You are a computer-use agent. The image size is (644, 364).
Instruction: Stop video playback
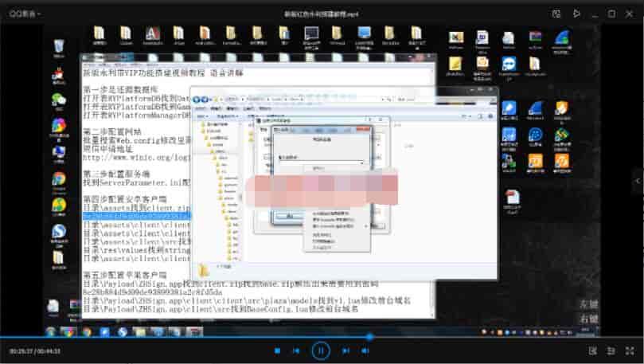point(277,350)
